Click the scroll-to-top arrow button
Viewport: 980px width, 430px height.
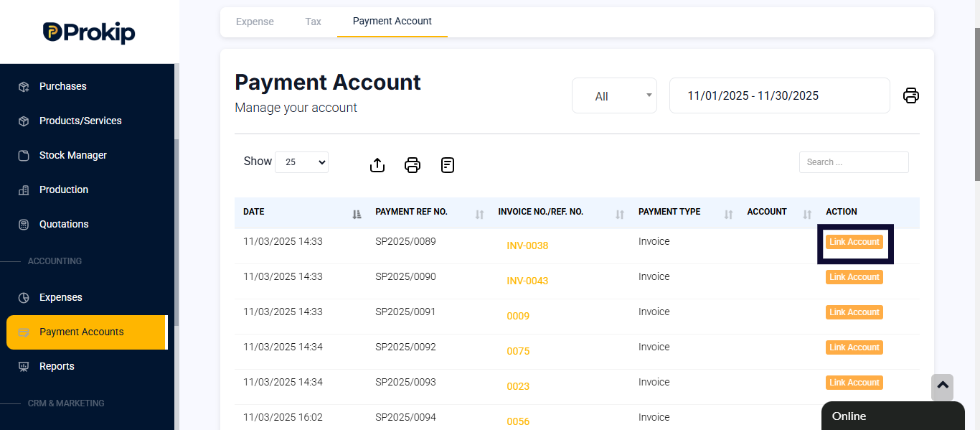(x=943, y=387)
